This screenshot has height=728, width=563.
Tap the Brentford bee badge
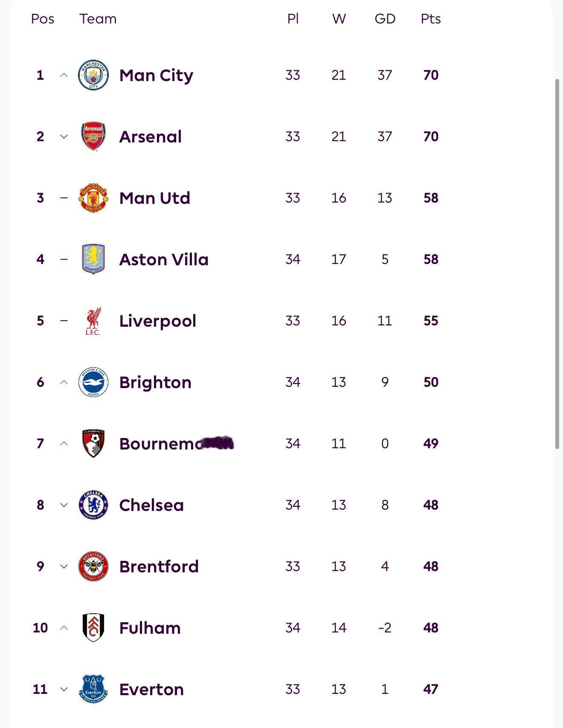pos(93,566)
